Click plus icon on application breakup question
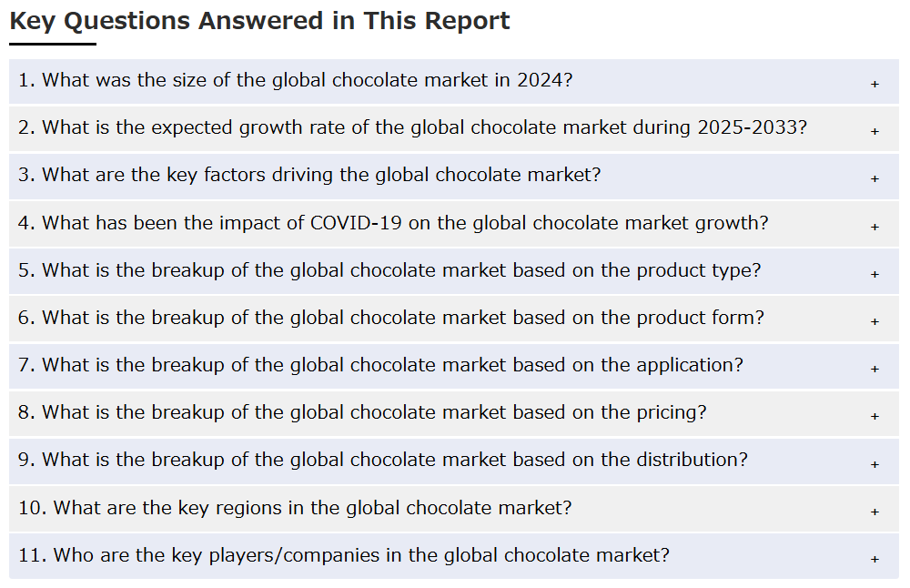The width and height of the screenshot is (910, 588). [x=875, y=369]
